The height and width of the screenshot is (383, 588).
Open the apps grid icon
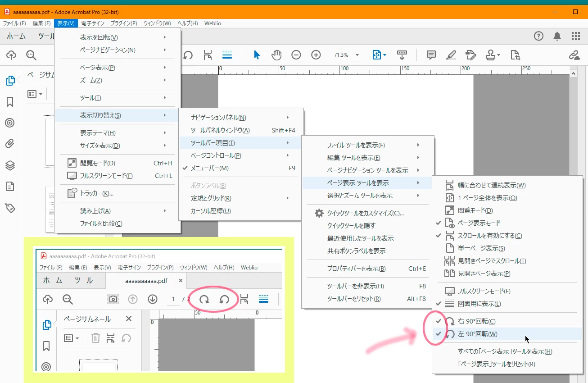pyautogui.click(x=575, y=36)
